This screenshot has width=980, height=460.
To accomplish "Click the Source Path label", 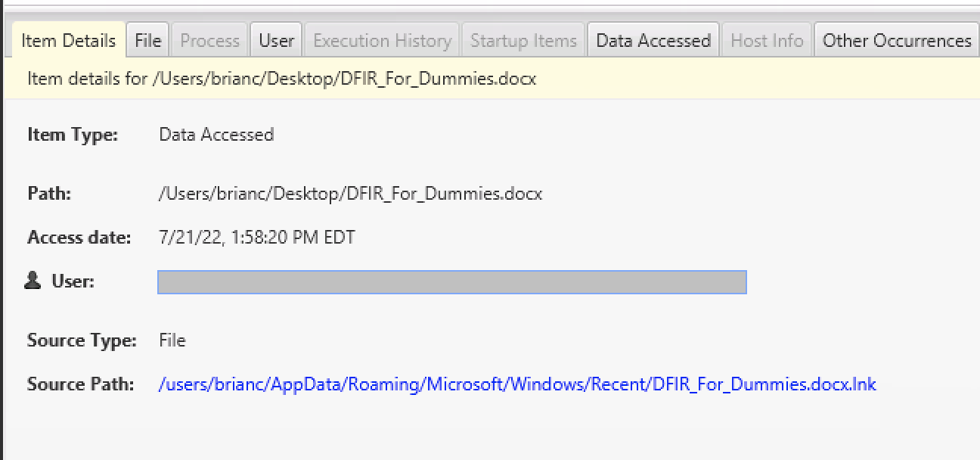I will (80, 384).
